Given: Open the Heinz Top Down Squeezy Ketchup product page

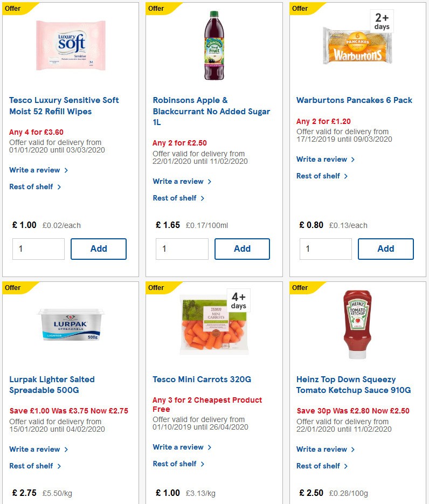Looking at the screenshot, I should (353, 384).
